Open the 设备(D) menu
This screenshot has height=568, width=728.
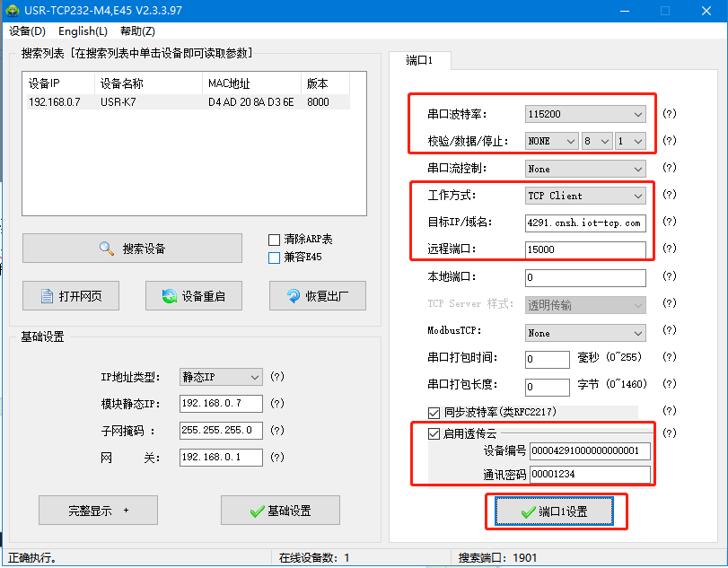(27, 31)
